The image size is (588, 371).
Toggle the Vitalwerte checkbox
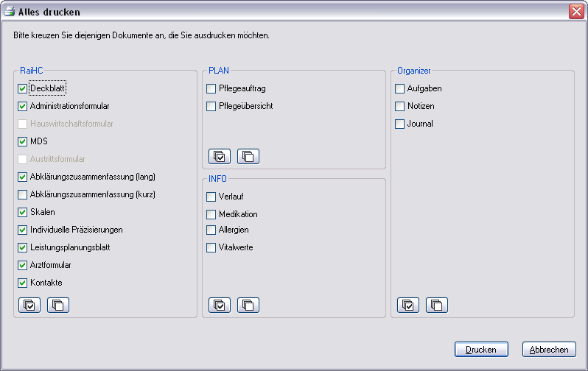click(211, 247)
